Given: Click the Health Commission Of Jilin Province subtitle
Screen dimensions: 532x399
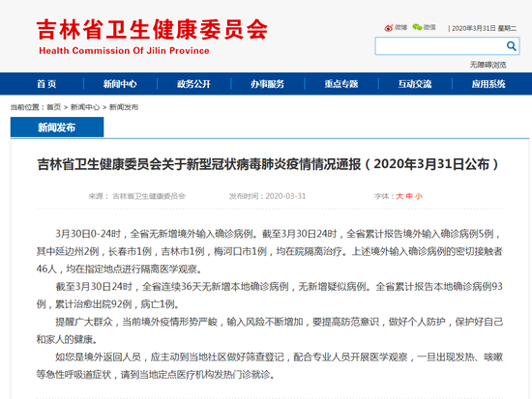Looking at the screenshot, I should click(x=124, y=51).
